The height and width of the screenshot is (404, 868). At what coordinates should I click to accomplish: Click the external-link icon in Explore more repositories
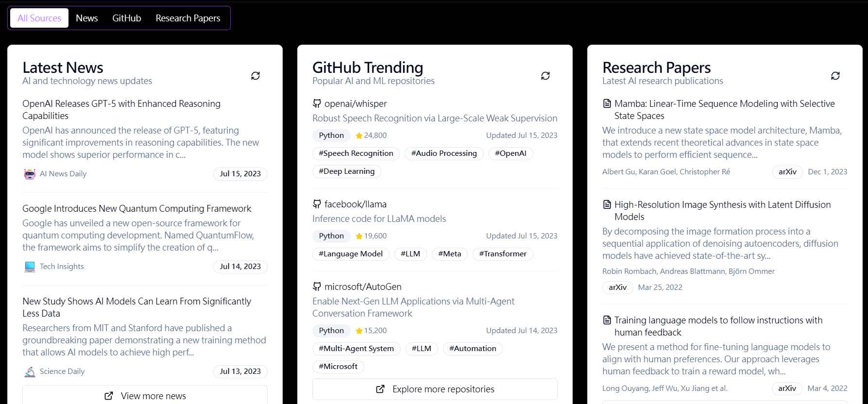tap(380, 389)
